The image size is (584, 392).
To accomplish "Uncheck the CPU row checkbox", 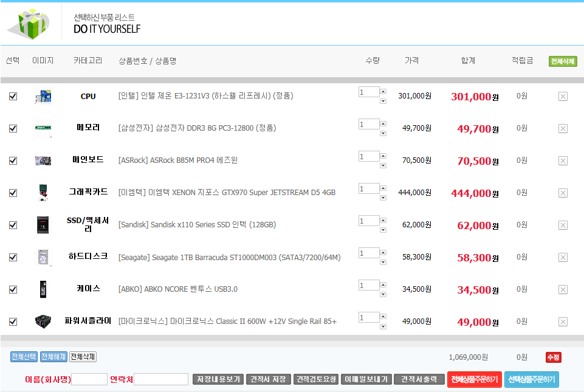I will tap(13, 96).
